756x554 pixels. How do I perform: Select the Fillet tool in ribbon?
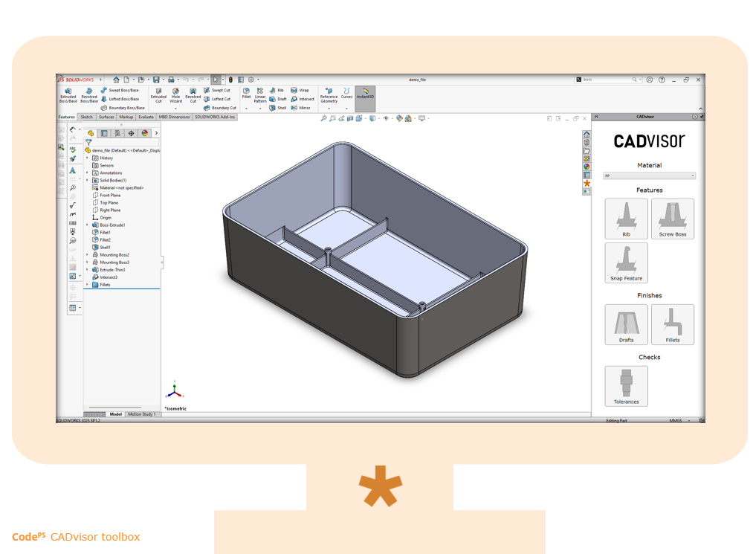pyautogui.click(x=246, y=93)
